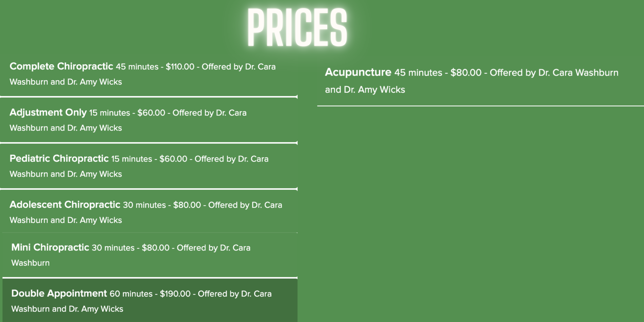Select the Acupuncture service
This screenshot has width=644, height=322.
(x=480, y=81)
